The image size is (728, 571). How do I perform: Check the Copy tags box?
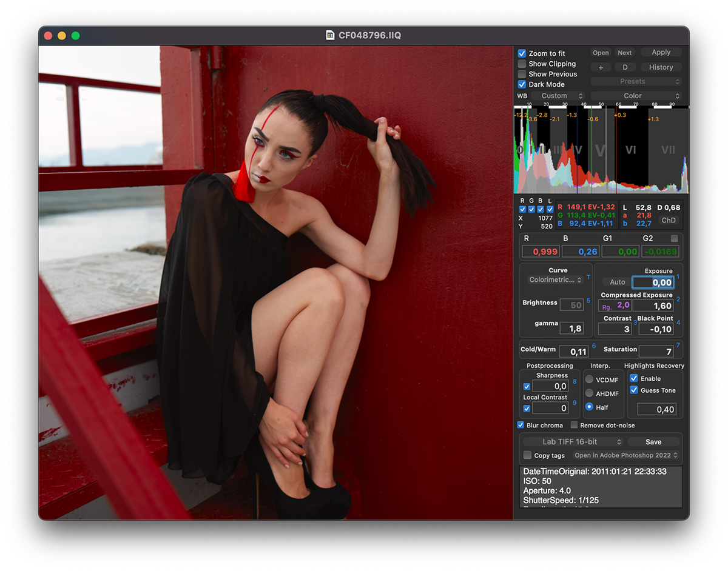click(527, 455)
